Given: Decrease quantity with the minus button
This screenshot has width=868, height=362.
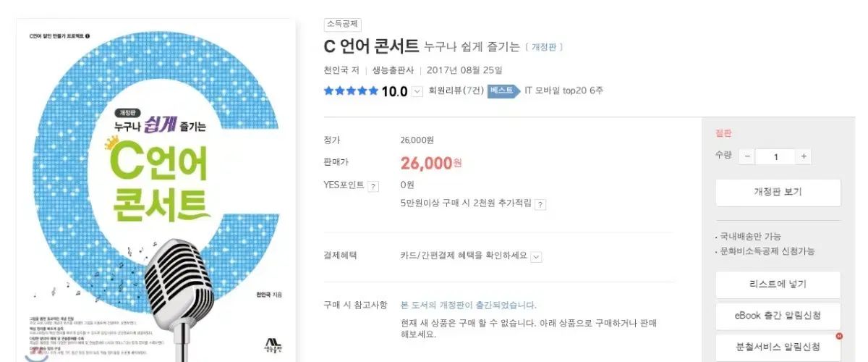Looking at the screenshot, I should (746, 156).
